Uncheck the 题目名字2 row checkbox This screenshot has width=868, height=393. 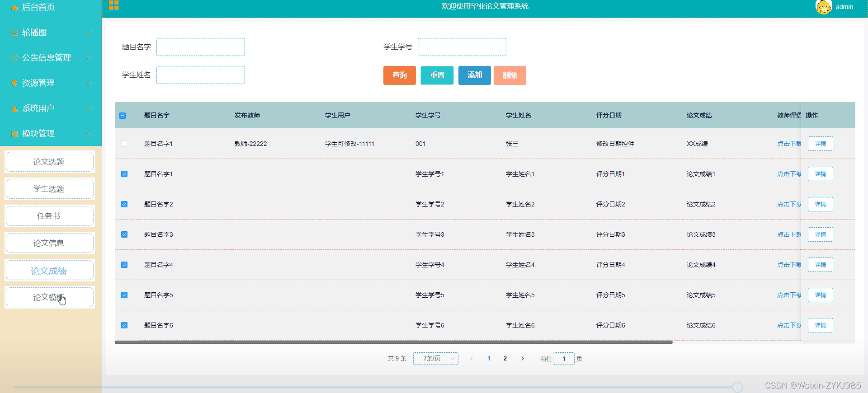124,204
